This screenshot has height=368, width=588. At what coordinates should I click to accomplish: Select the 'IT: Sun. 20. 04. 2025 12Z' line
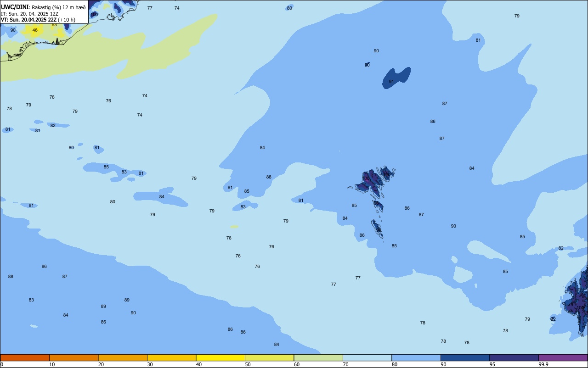[x=29, y=14]
